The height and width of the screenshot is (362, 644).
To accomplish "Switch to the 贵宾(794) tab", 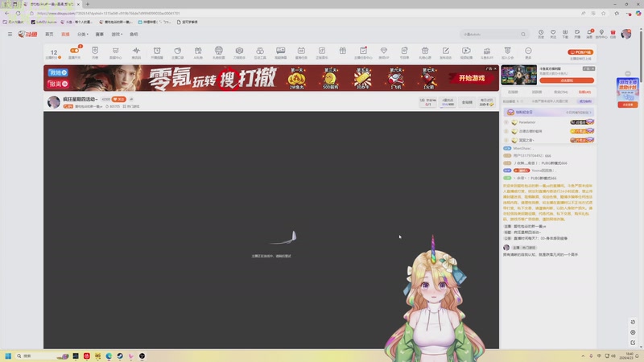I will tap(560, 92).
